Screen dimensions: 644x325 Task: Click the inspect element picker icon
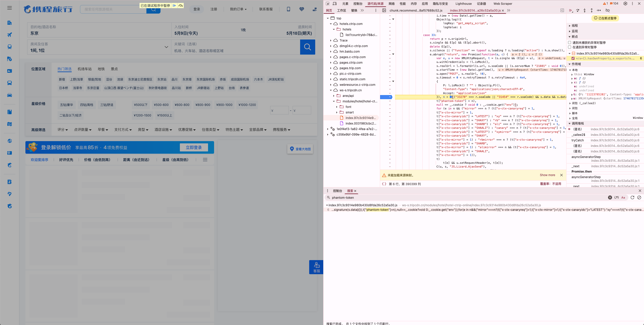(328, 4)
